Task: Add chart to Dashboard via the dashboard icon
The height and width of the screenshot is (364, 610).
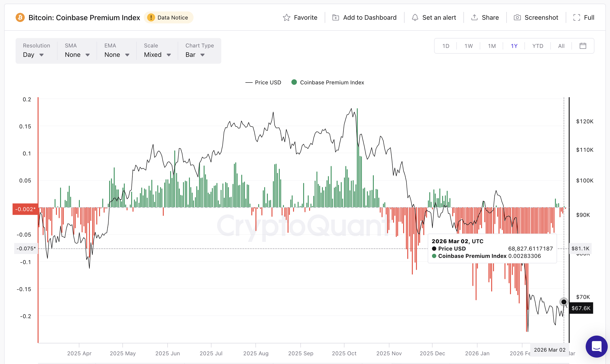Action: pyautogui.click(x=364, y=17)
